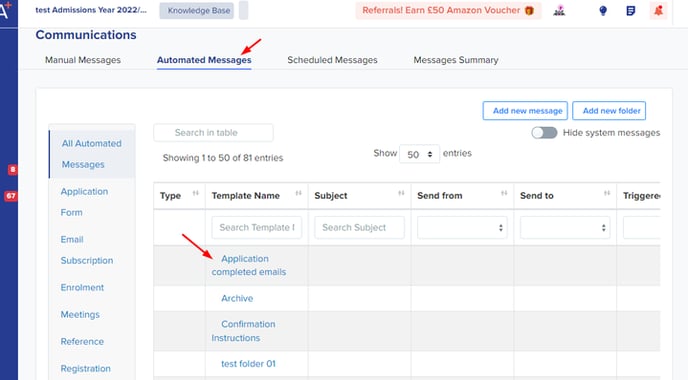Click the sidebar badge showing 8
Screen dimensions: 688x380
click(x=12, y=169)
